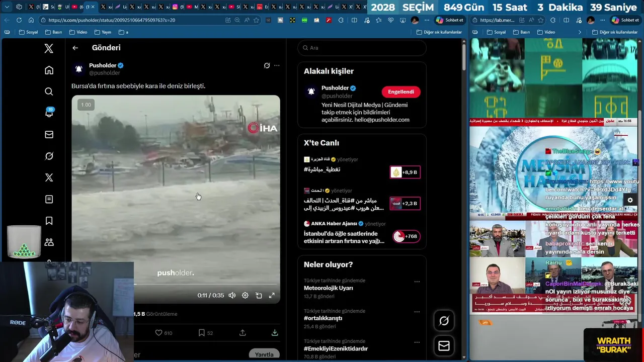This screenshot has width=644, height=362.
Task: Open Pusholder name in Alakalı kişiler
Action: tap(335, 88)
